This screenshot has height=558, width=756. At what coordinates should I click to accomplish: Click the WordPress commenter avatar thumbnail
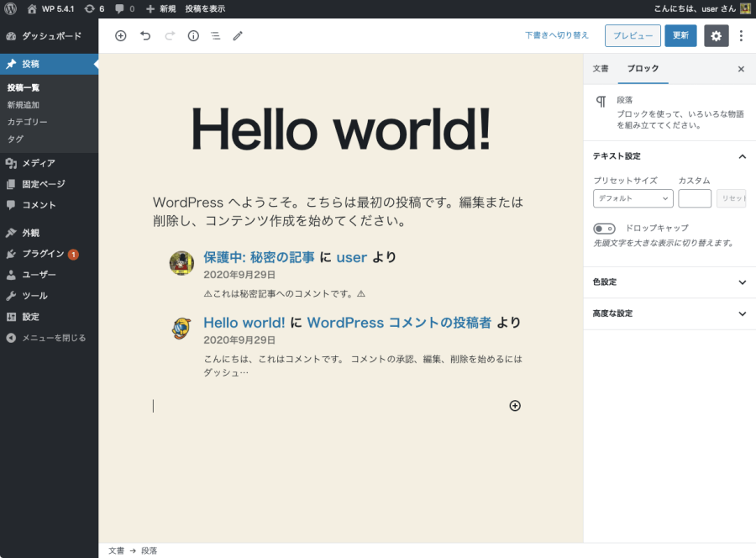point(181,328)
